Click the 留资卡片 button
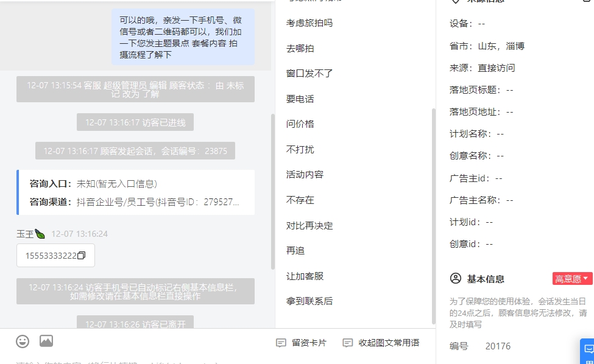This screenshot has width=594, height=364. 301,343
